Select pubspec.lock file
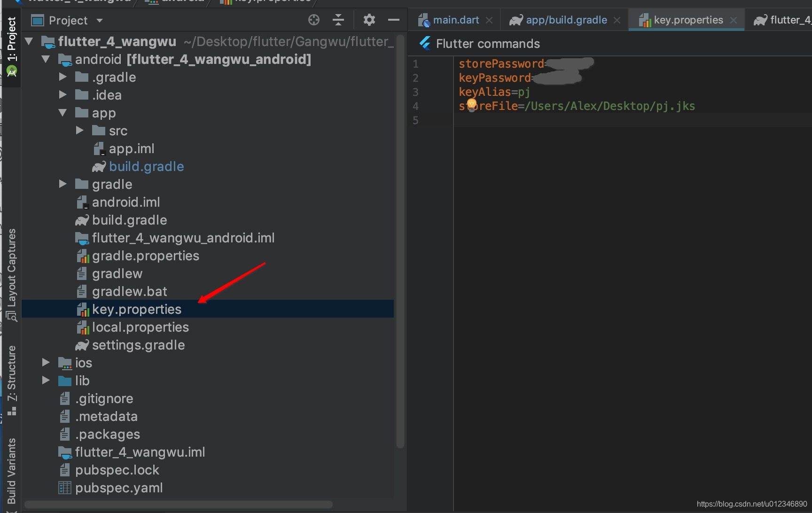Image resolution: width=812 pixels, height=513 pixels. click(117, 470)
